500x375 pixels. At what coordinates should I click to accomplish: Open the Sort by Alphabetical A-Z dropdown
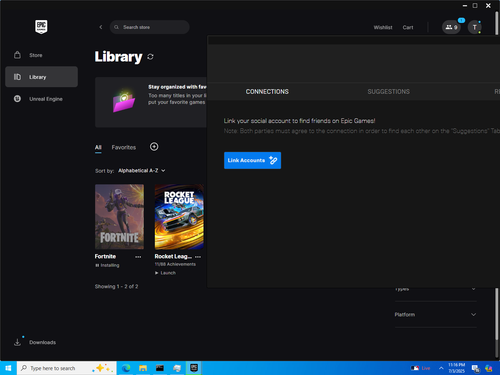point(142,171)
